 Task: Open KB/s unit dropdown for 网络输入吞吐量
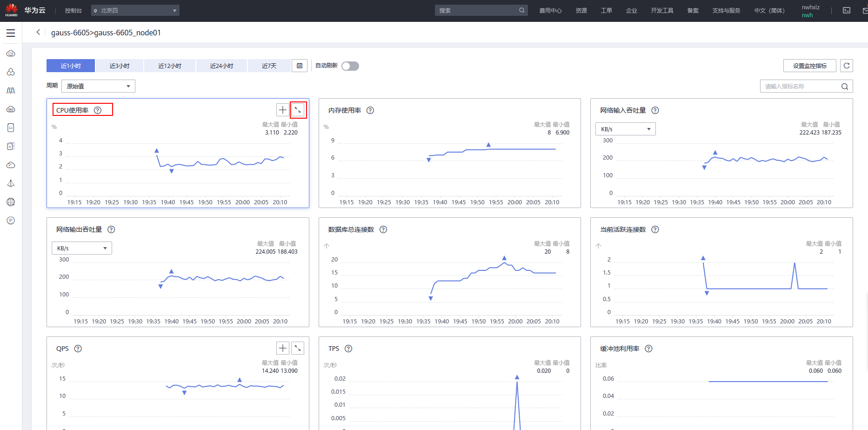click(626, 129)
